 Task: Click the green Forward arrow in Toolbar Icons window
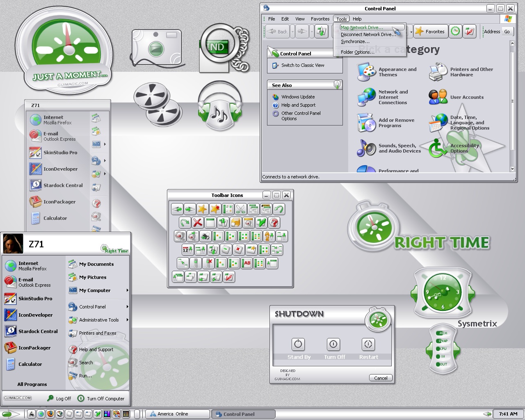tap(190, 209)
